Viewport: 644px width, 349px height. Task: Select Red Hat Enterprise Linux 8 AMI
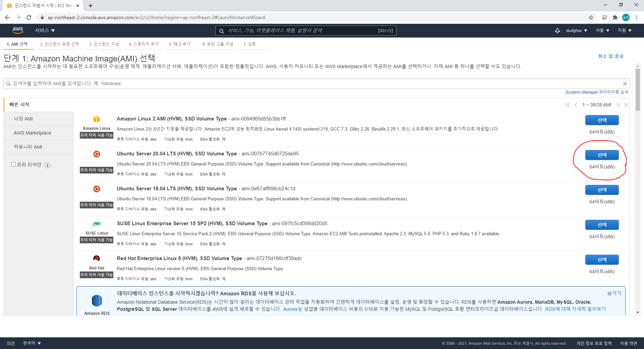coord(602,260)
